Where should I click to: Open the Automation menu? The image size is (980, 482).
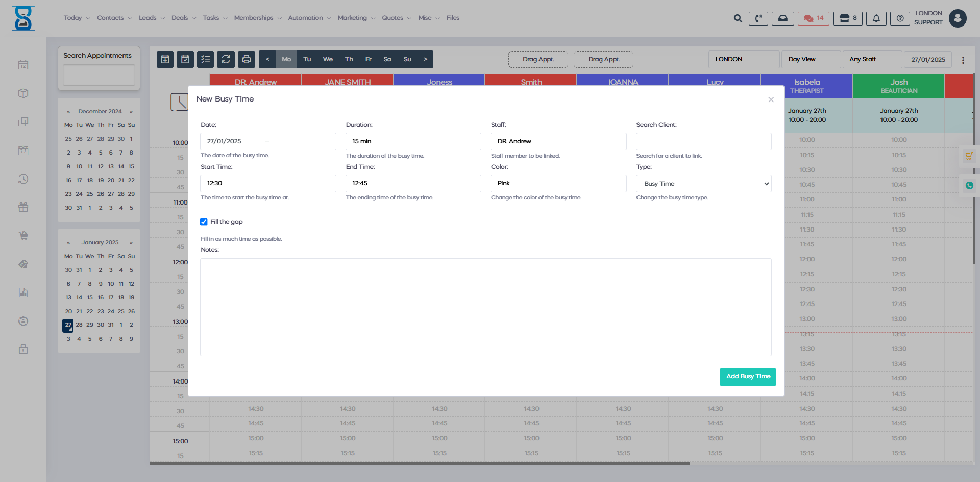pos(309,18)
